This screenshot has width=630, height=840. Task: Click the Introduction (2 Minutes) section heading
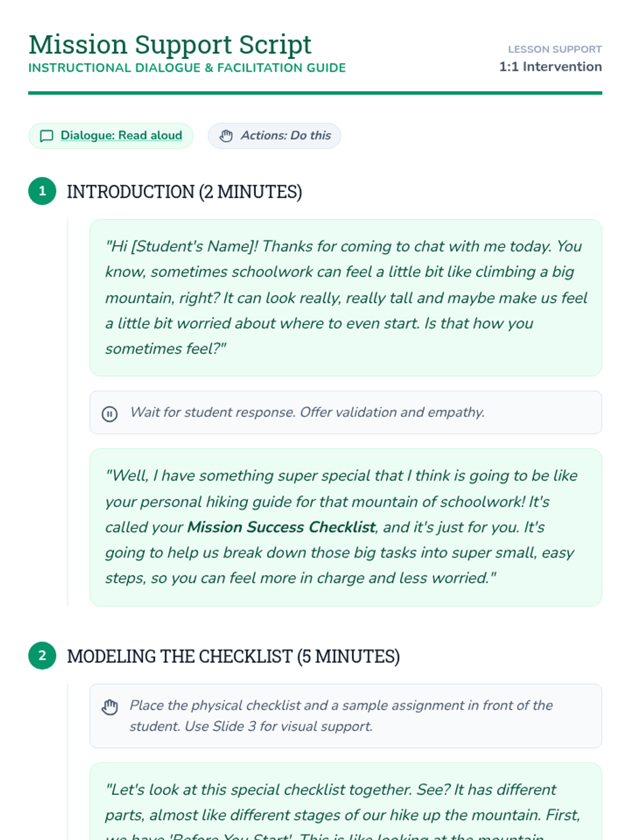[184, 192]
